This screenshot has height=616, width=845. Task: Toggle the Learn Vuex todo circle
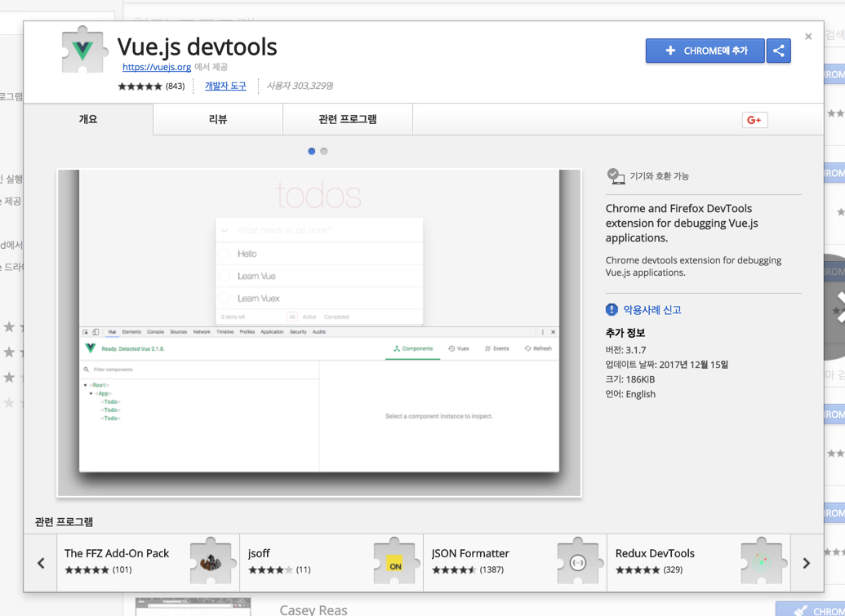(225, 298)
